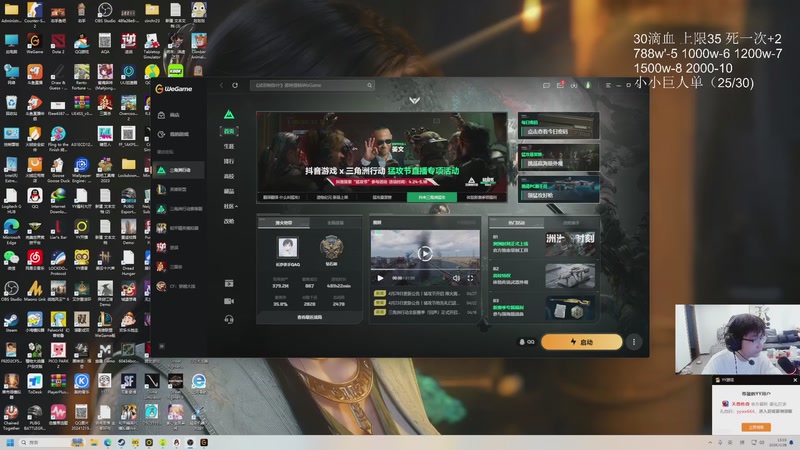Click the 启动 launch button

coord(582,342)
